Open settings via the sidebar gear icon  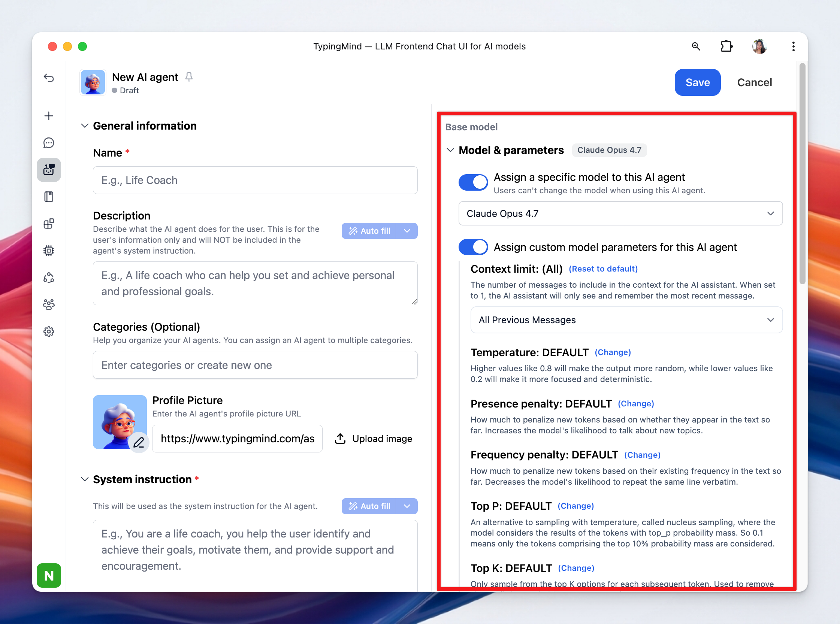click(49, 331)
